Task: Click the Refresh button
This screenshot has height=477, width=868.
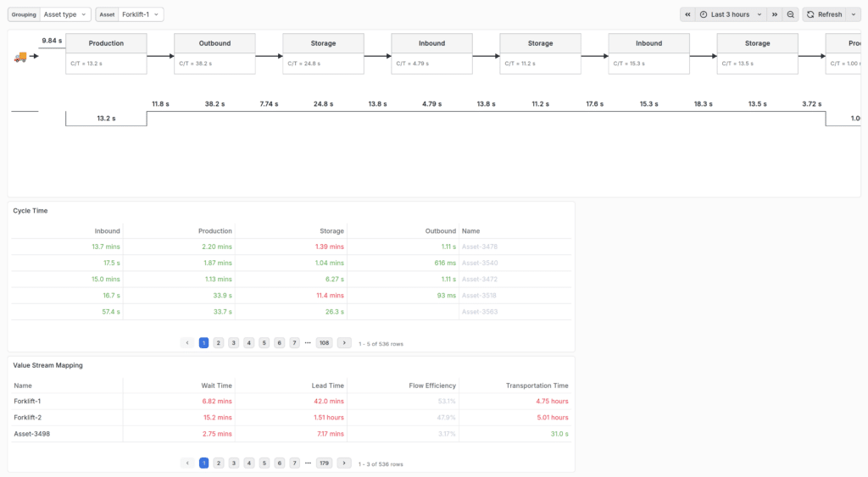Action: coord(825,14)
